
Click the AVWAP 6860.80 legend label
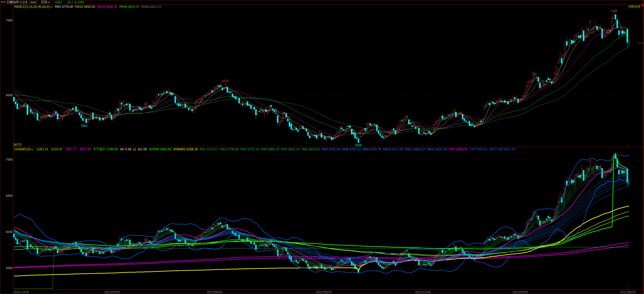pyautogui.click(x=160, y=149)
